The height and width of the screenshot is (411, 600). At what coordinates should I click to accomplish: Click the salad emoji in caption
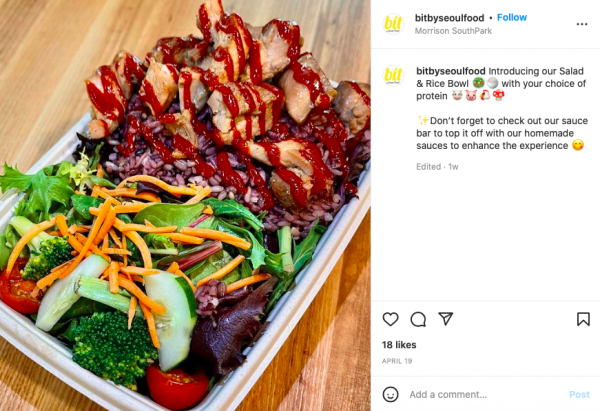click(x=478, y=83)
